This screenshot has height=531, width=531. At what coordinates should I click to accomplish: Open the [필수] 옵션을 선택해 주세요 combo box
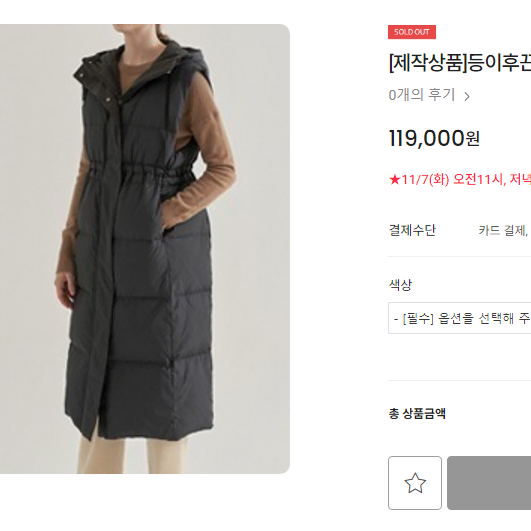click(460, 318)
